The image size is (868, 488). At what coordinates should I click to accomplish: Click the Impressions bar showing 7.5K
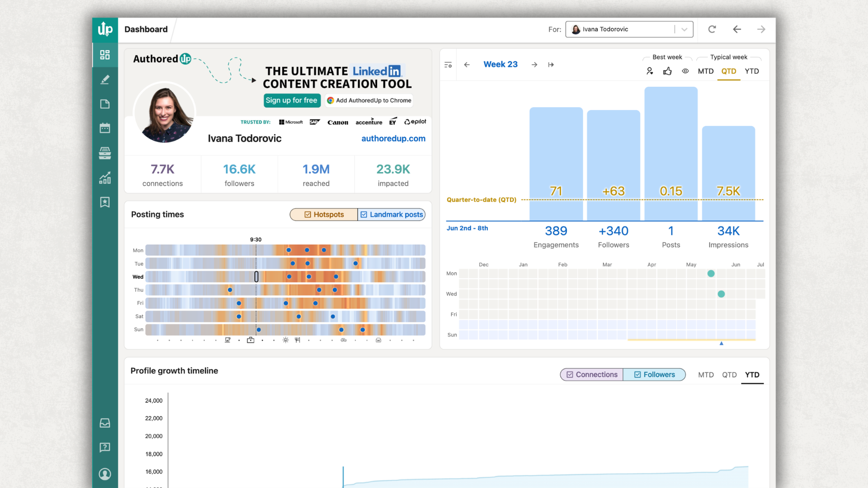tap(728, 174)
